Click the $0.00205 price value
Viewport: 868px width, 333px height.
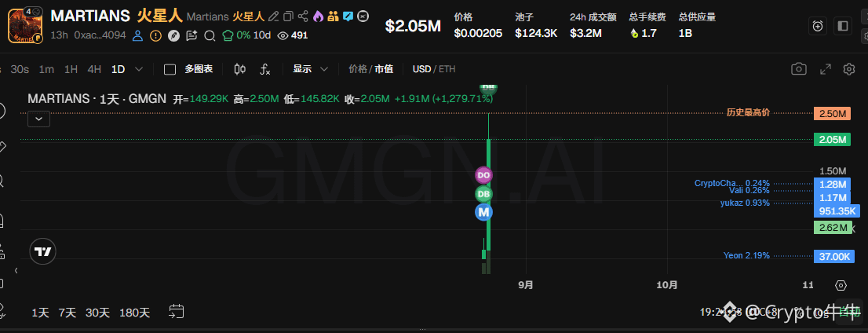(x=478, y=33)
